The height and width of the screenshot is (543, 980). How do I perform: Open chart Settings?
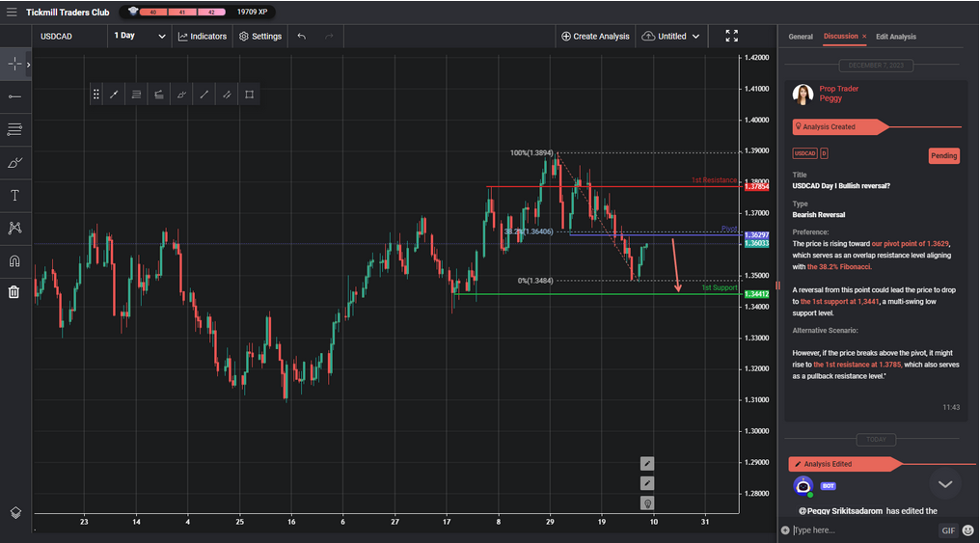260,37
